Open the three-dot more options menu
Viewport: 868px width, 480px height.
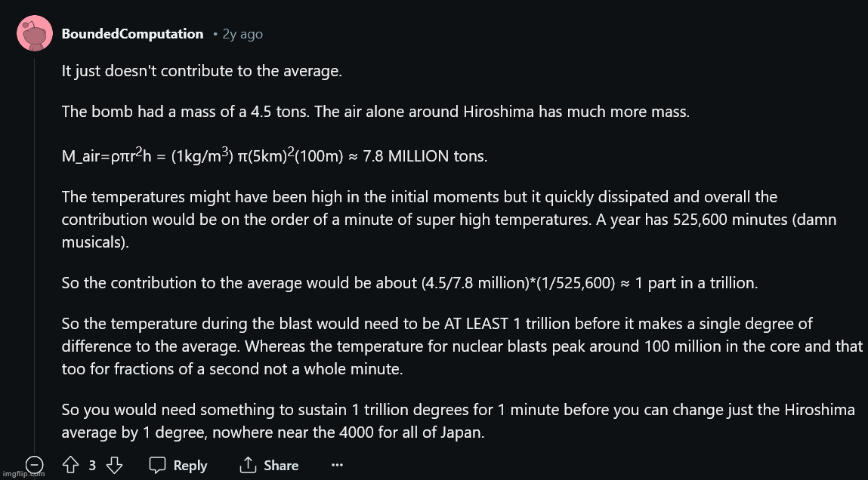coord(337,466)
